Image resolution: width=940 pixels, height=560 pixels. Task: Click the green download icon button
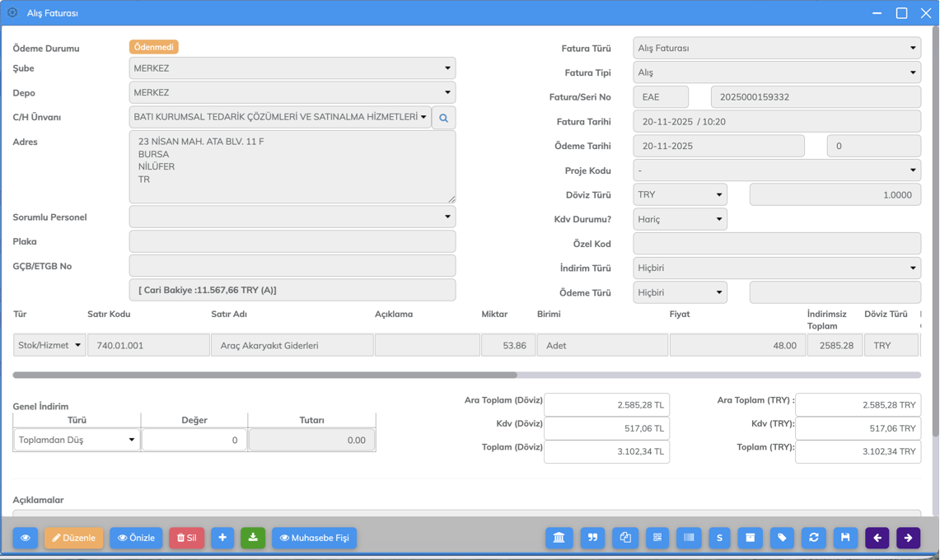(x=253, y=538)
